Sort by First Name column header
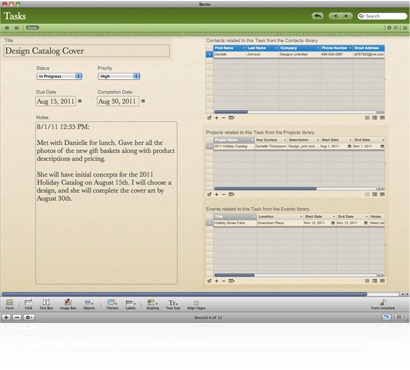410x370 pixels. [x=229, y=48]
